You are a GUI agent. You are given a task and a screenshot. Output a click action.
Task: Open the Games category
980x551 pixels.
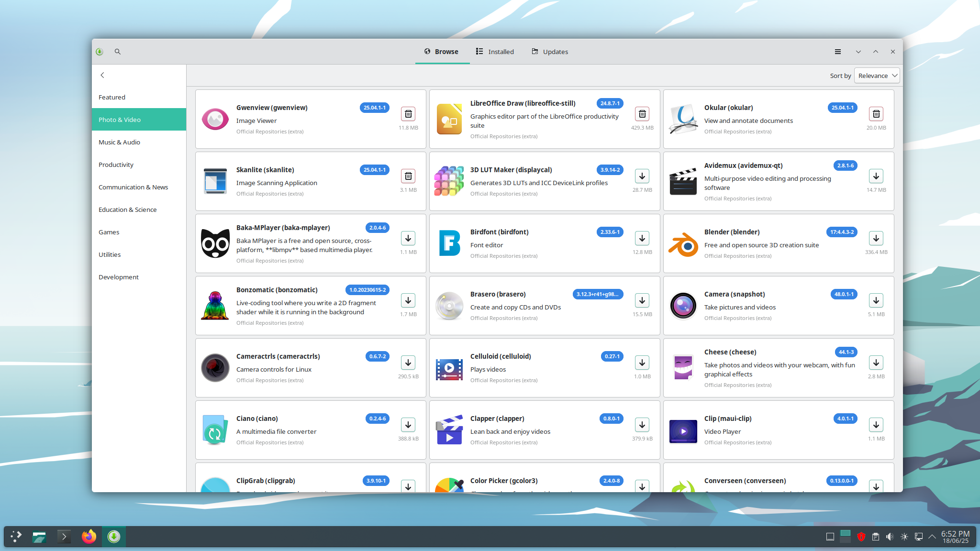tap(139, 232)
